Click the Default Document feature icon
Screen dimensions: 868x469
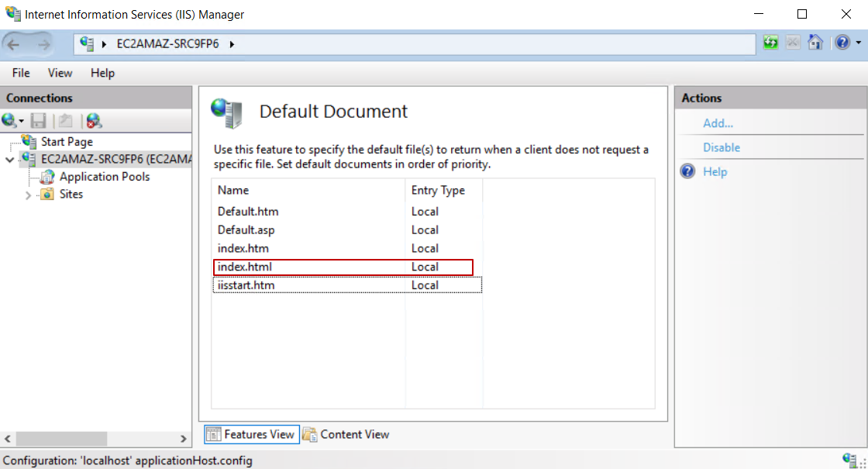(x=227, y=113)
